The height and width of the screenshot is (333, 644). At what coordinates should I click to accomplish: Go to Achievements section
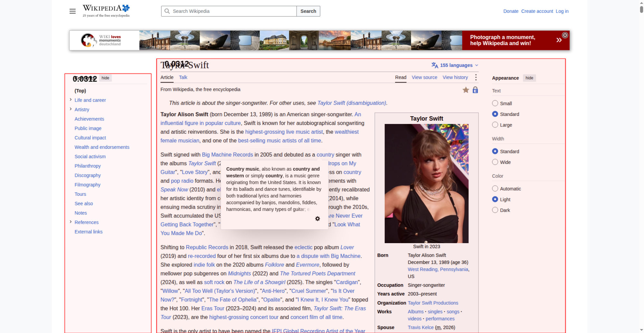89,119
